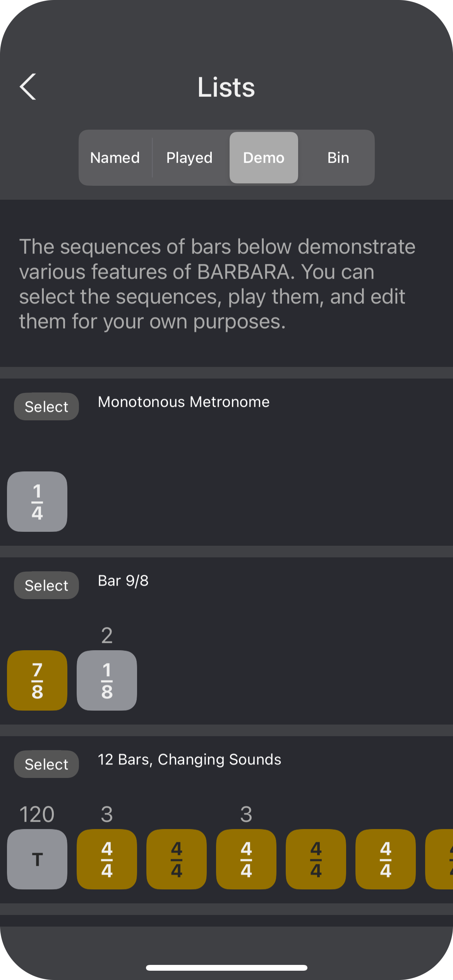This screenshot has height=980, width=453.
Task: Tap the back arrow chevron
Action: 28,87
